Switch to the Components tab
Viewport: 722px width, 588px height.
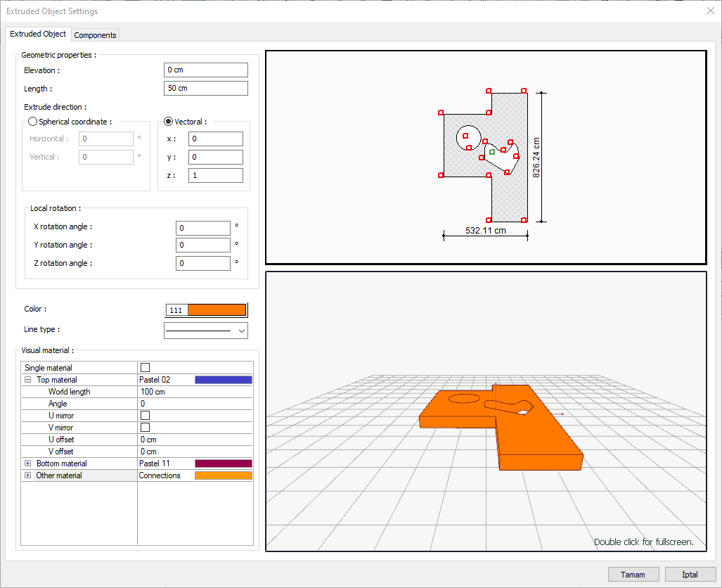[95, 35]
